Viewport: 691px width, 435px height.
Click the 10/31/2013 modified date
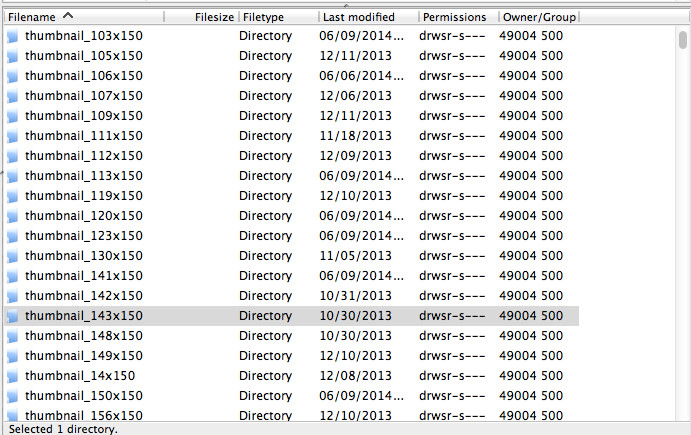(355, 296)
